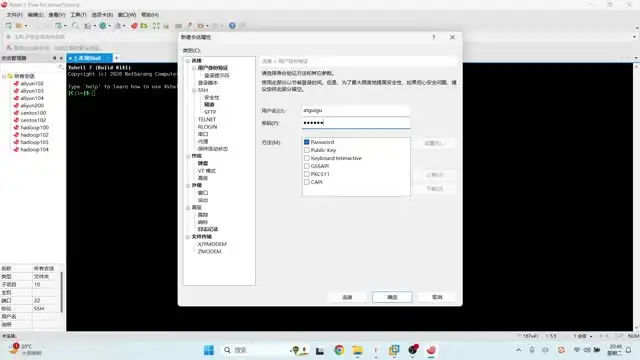Open File Explorer from the taskbar
The height and width of the screenshot is (360, 640).
point(357,350)
